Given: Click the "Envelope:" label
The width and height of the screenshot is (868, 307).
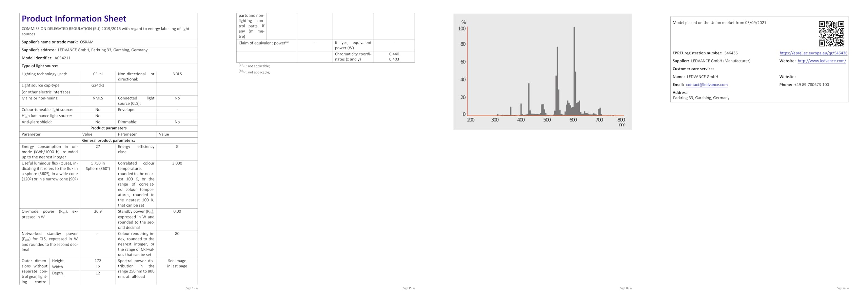Looking at the screenshot, I should [127, 110].
